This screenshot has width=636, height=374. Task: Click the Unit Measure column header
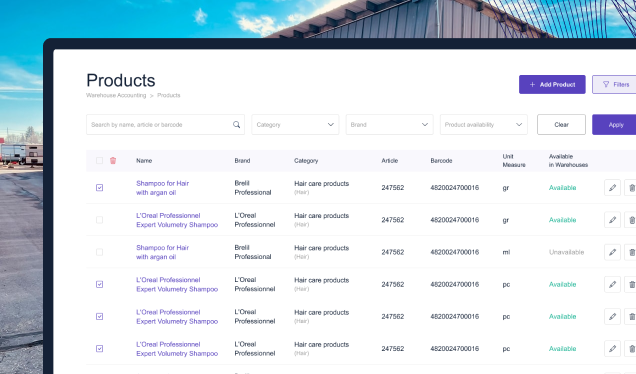tap(514, 161)
